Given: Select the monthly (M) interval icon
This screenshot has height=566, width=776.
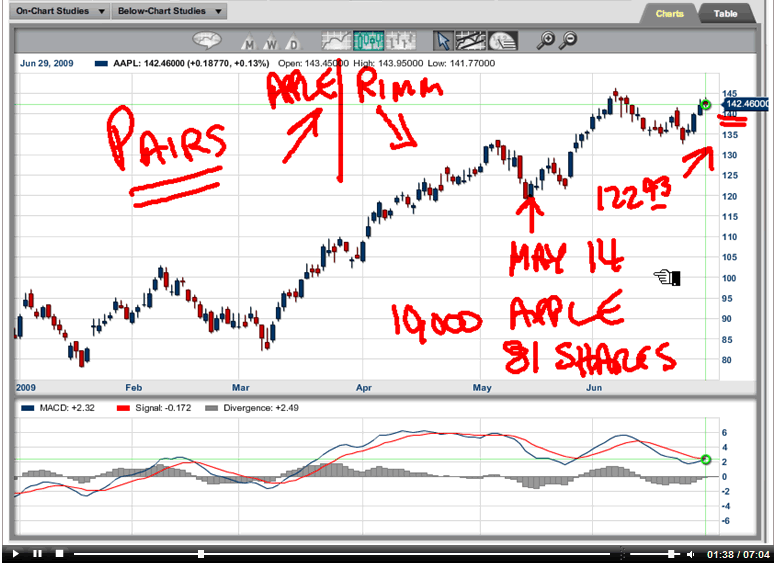Looking at the screenshot, I should [x=249, y=43].
